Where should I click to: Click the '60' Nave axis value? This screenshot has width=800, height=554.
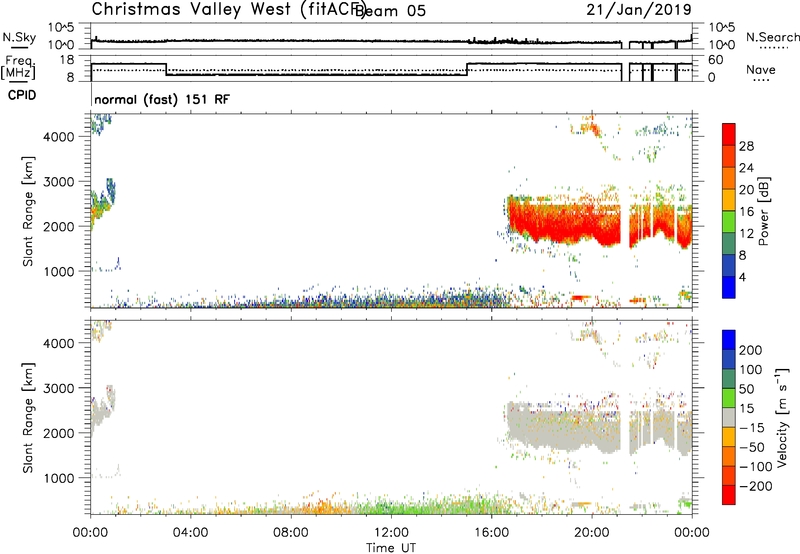(x=715, y=60)
